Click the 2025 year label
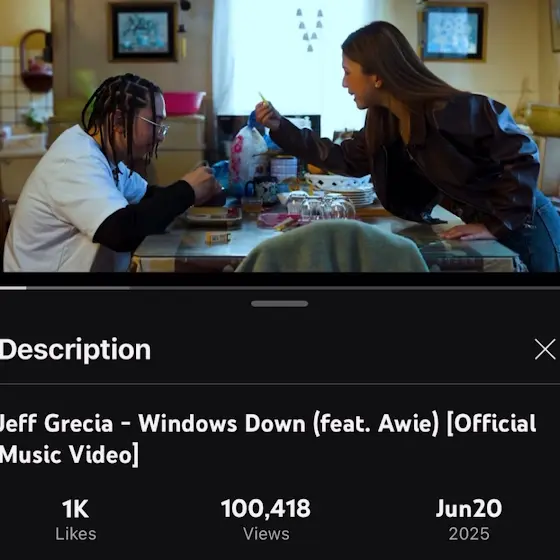 point(469,534)
